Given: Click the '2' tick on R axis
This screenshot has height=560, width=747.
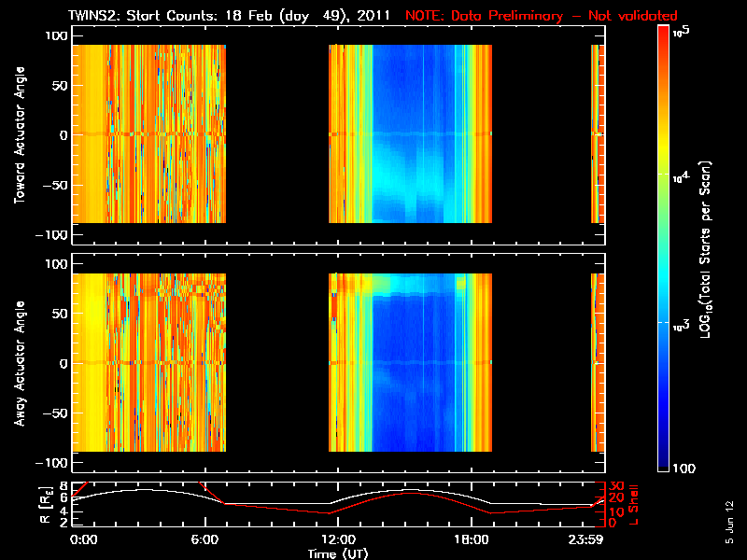Looking at the screenshot, I should coord(64,523).
